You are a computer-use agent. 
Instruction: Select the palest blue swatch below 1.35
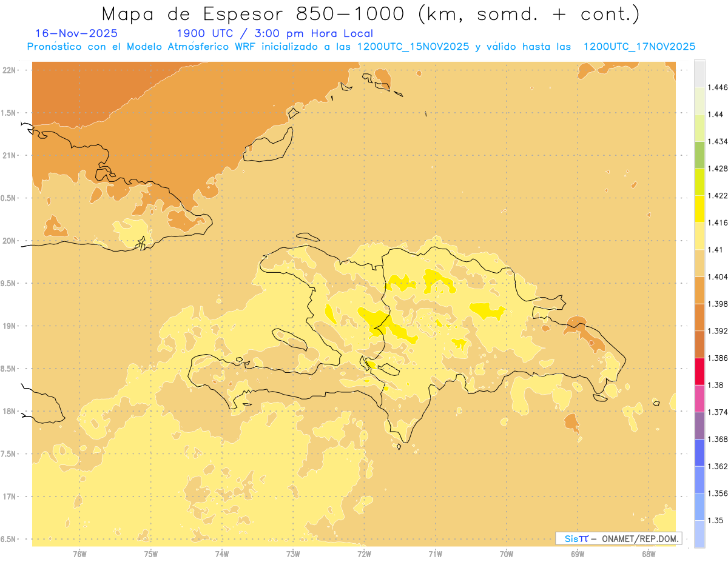(x=699, y=534)
